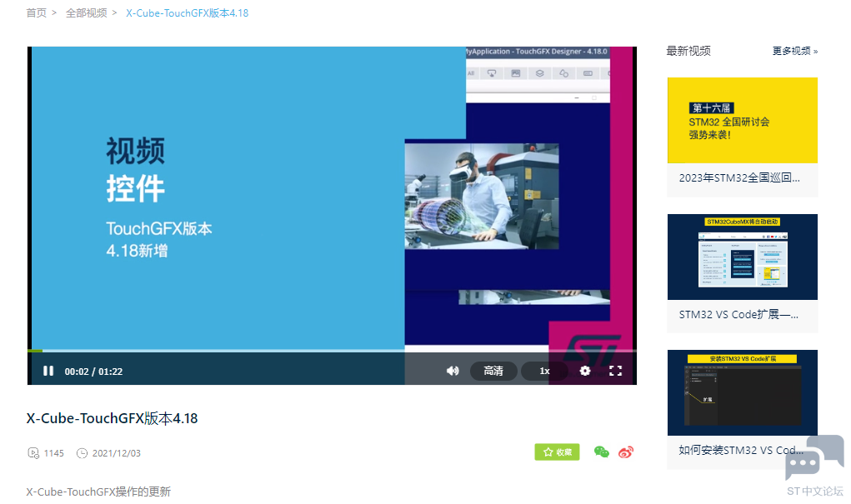Open the 如何安装STM32 VS Code video title

(x=741, y=451)
